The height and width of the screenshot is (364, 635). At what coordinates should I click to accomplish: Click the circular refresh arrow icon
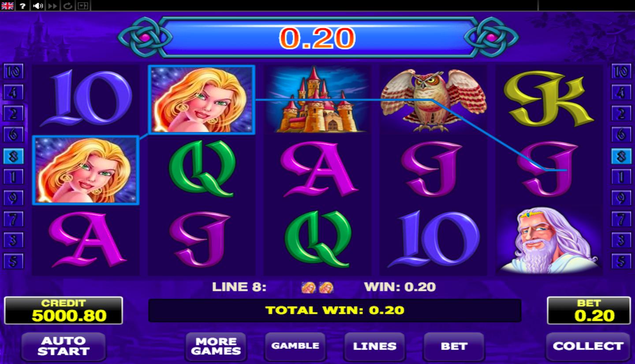click(67, 6)
